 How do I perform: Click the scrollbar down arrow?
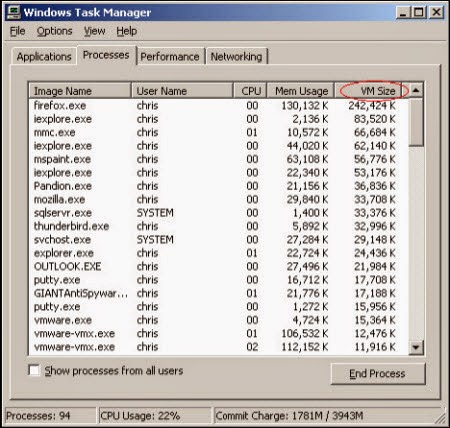coord(416,347)
